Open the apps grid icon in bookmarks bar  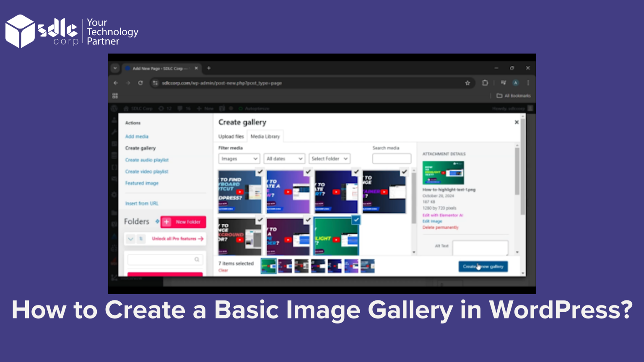pyautogui.click(x=115, y=96)
